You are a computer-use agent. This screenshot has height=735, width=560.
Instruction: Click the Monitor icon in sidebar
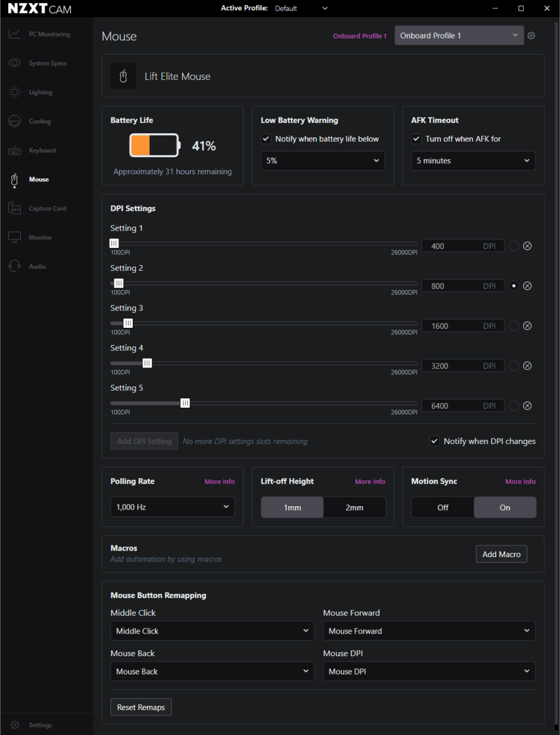point(15,238)
